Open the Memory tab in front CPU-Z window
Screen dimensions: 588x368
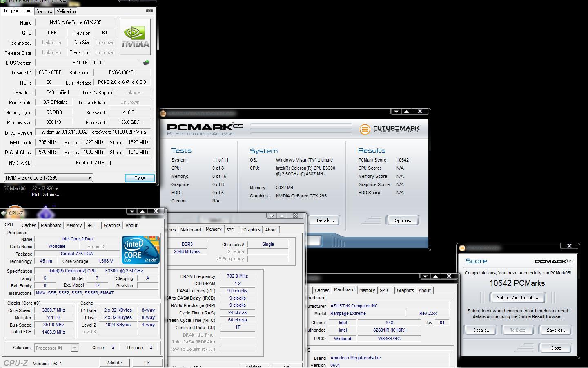(74, 225)
